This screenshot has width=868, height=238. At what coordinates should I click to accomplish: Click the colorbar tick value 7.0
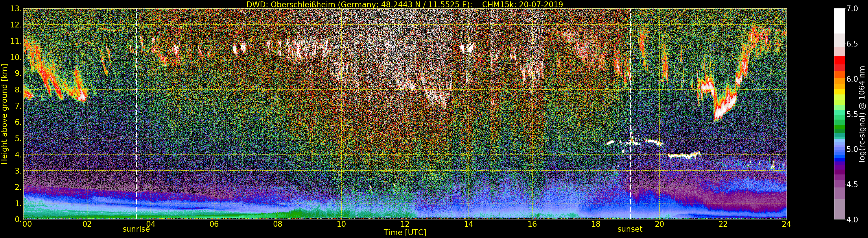pyautogui.click(x=852, y=9)
